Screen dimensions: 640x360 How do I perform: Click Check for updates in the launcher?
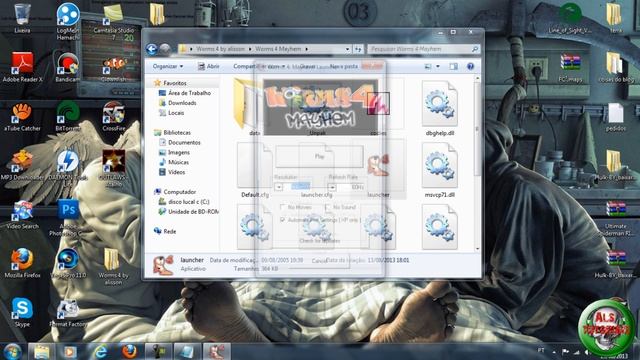[x=319, y=241]
